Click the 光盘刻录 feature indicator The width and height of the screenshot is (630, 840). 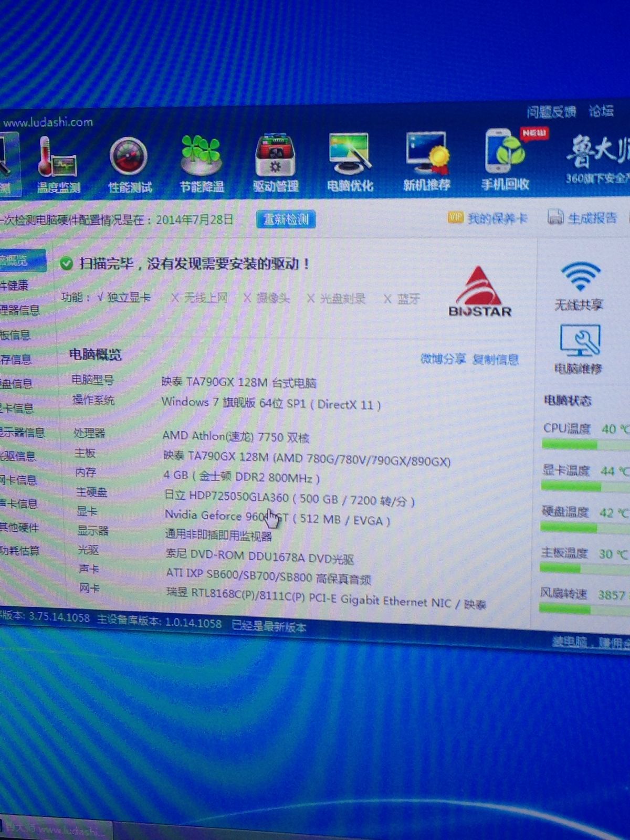[336, 299]
